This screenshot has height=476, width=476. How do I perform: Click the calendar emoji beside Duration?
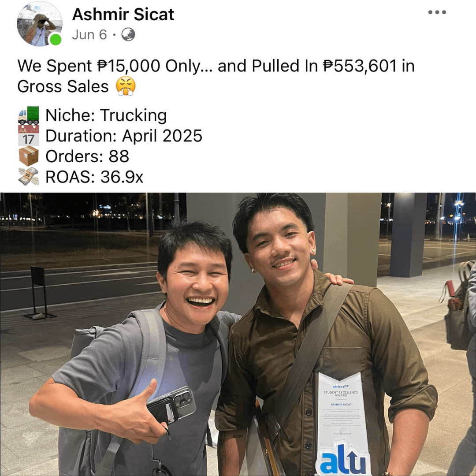click(x=29, y=136)
